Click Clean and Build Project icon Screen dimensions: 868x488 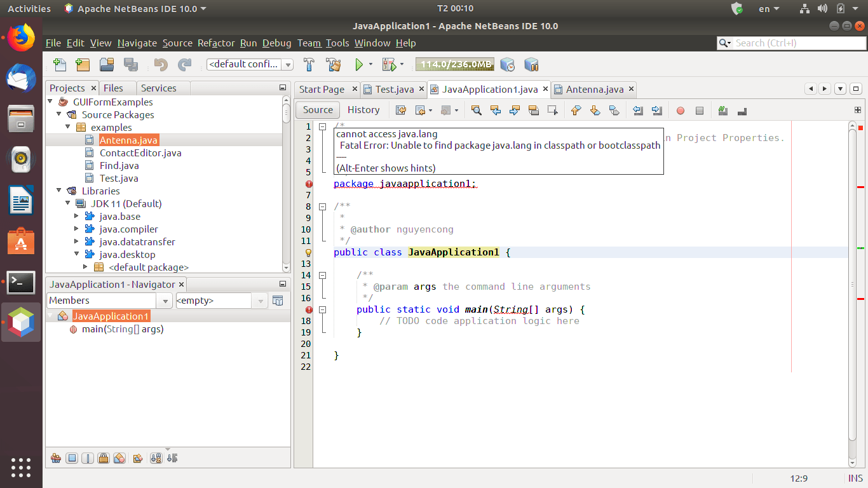click(x=334, y=64)
